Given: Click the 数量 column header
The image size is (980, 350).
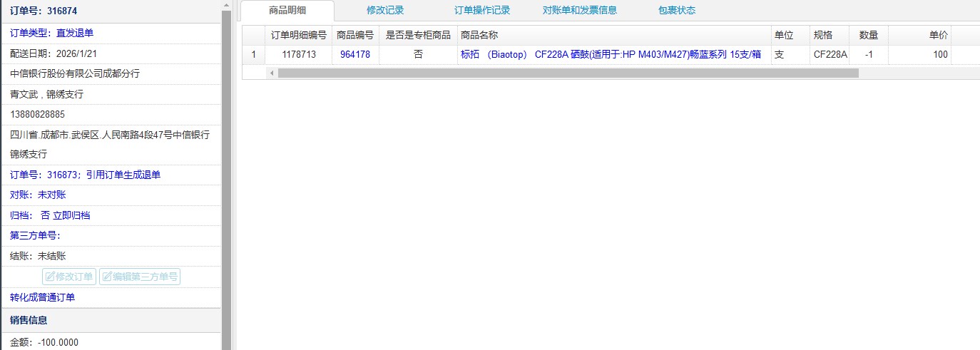Looking at the screenshot, I should pyautogui.click(x=868, y=35).
